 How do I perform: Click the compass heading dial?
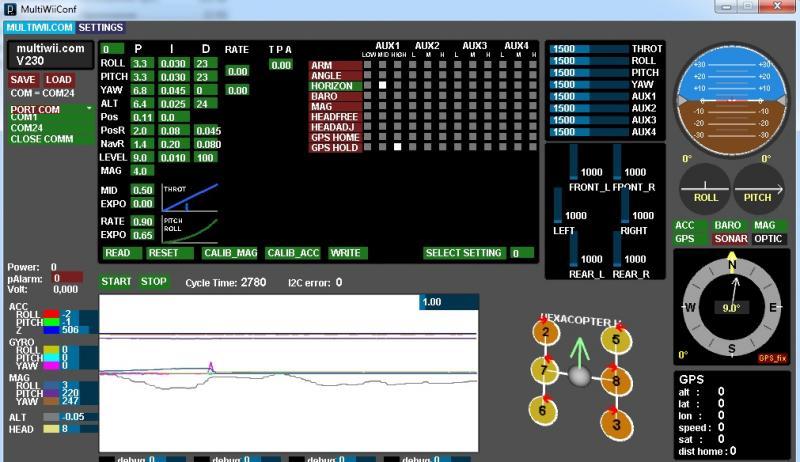pos(733,307)
